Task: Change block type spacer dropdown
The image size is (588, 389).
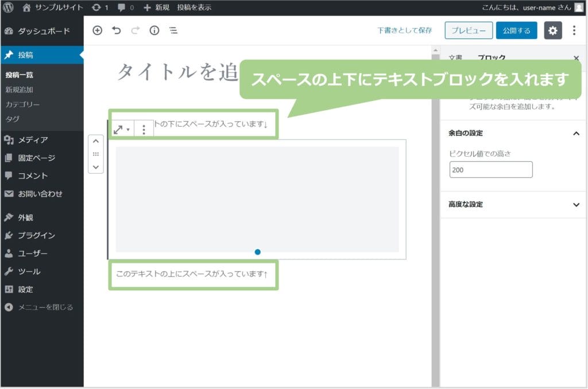Action: click(x=121, y=130)
